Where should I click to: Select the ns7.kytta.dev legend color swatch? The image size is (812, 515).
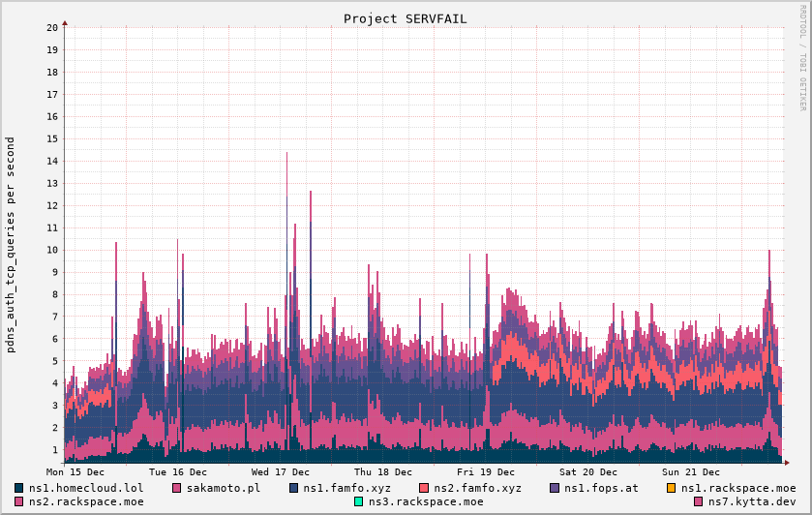[699, 501]
